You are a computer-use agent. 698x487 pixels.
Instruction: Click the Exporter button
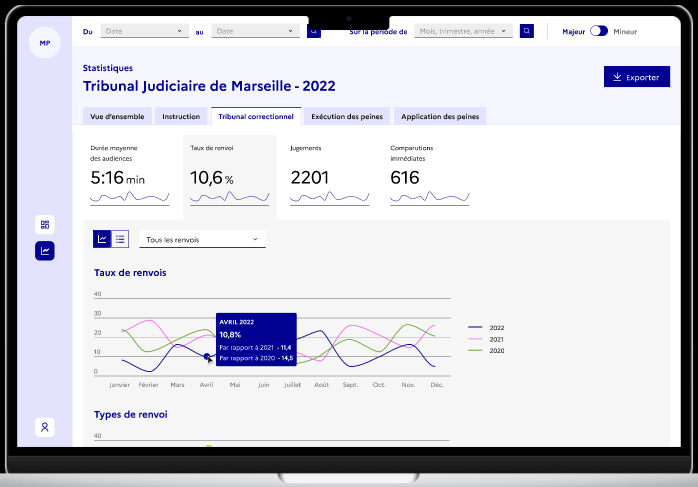(637, 77)
